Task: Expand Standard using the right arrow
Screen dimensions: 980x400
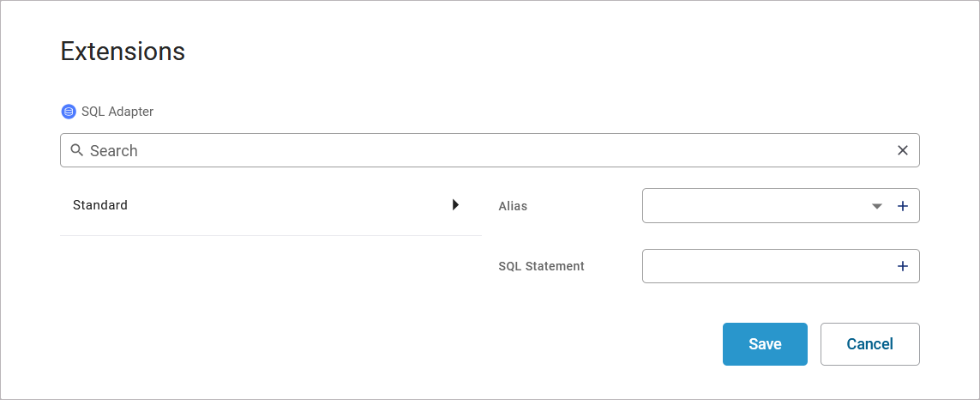Action: (x=455, y=205)
